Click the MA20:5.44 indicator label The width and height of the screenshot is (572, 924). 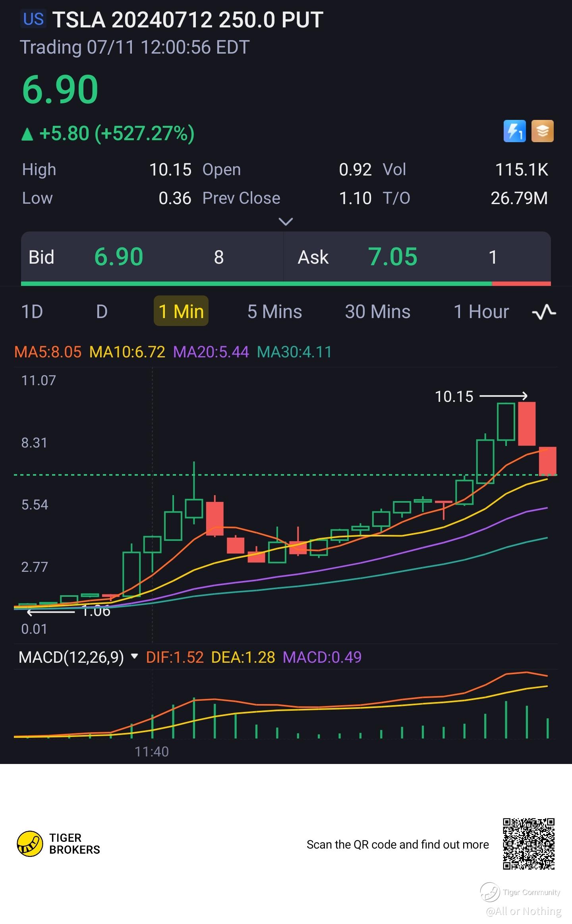(x=211, y=352)
